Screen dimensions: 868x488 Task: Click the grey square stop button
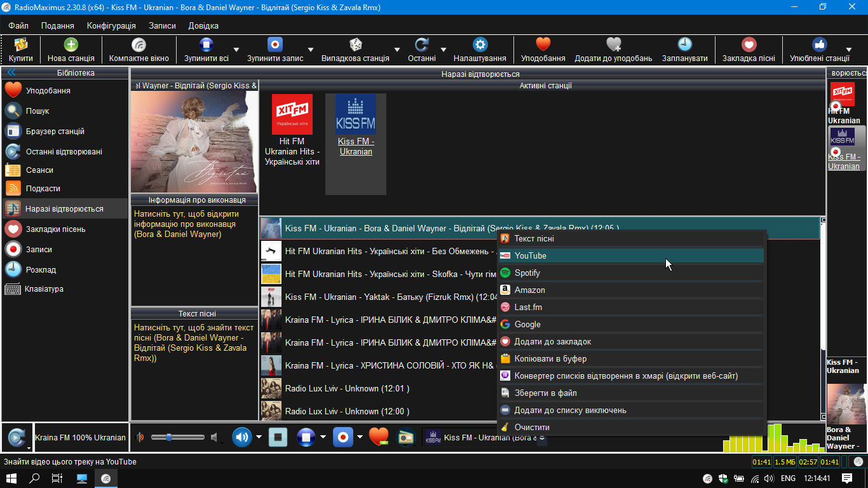(278, 437)
